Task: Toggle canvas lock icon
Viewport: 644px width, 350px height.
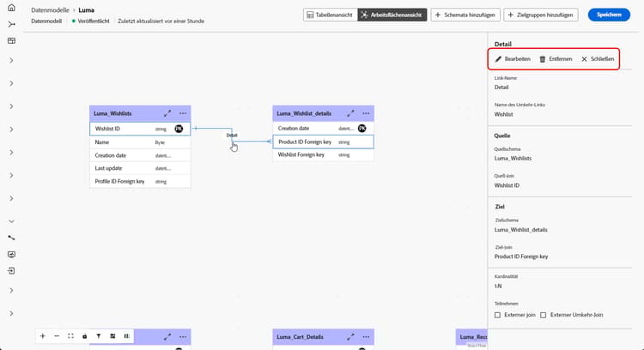Action: tap(85, 336)
